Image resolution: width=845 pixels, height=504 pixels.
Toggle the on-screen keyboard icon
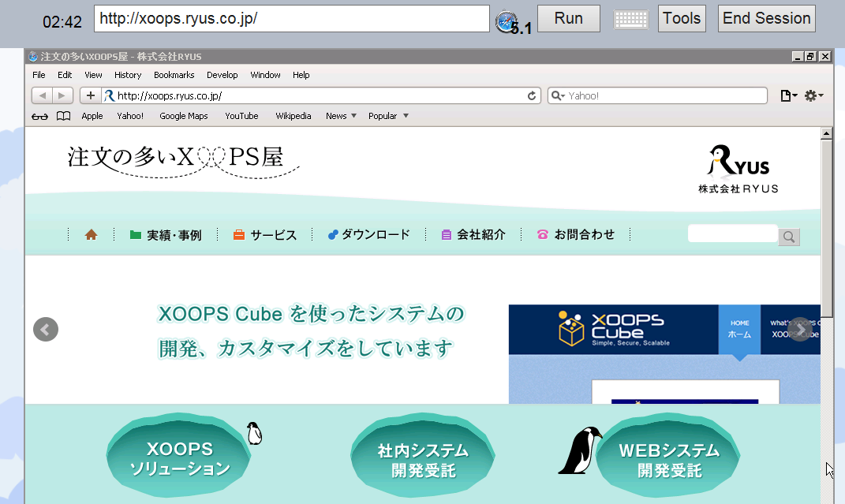point(631,20)
